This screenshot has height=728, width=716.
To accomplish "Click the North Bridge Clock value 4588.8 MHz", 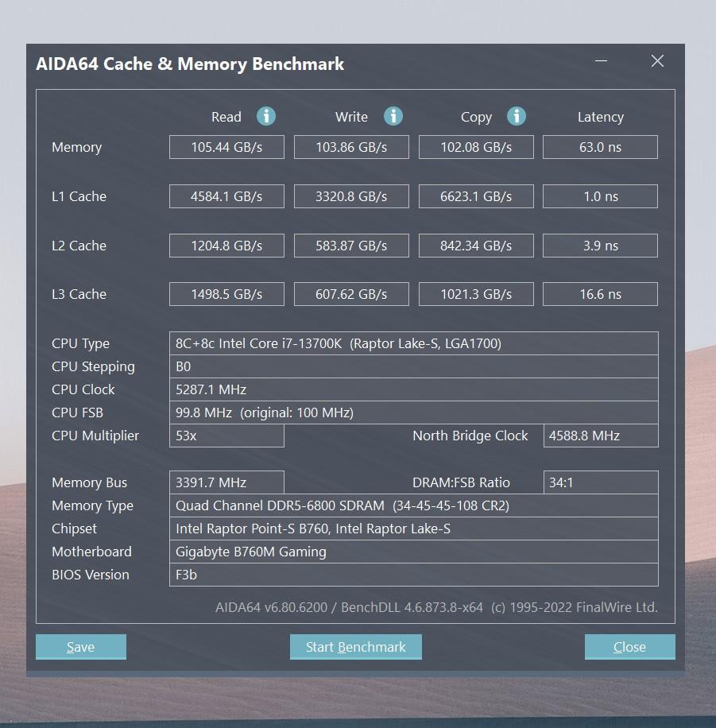I will (601, 436).
